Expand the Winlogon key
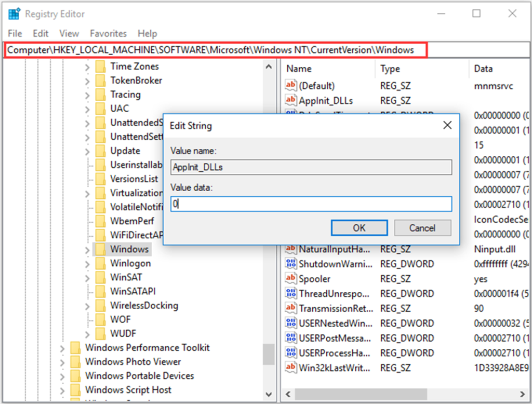The height and width of the screenshot is (404, 532). (87, 264)
